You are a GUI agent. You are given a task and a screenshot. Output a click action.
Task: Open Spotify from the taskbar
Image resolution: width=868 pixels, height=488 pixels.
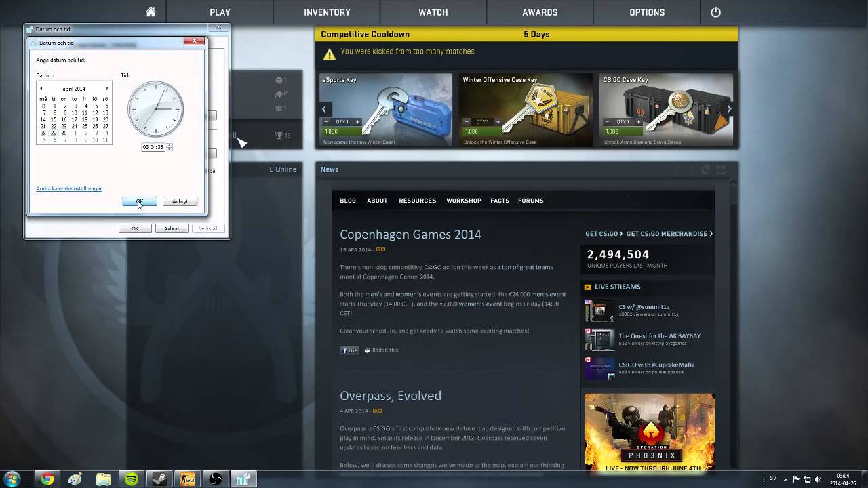132,479
